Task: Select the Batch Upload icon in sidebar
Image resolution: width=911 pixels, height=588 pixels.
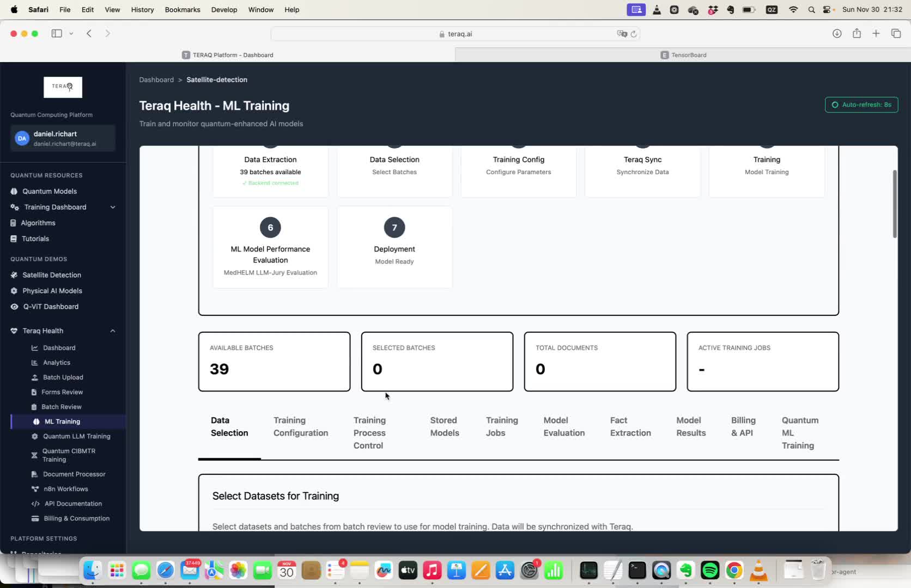Action: [35, 377]
